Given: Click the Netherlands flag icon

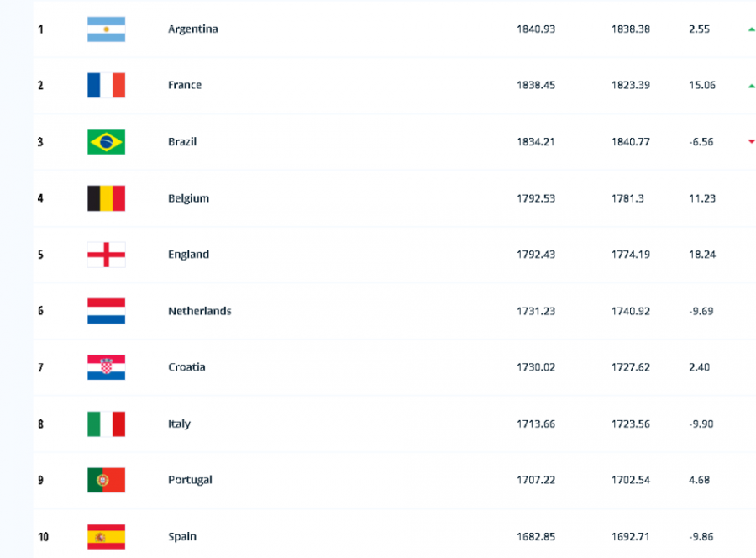Looking at the screenshot, I should pyautogui.click(x=106, y=311).
